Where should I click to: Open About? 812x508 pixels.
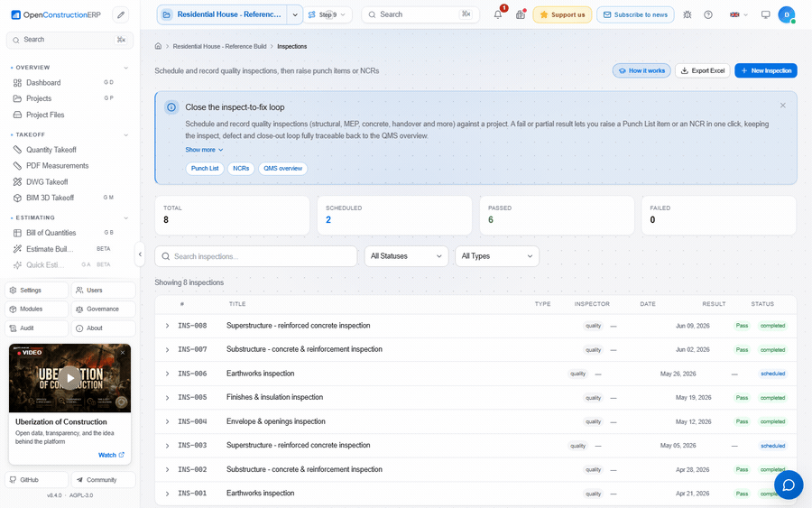(103, 328)
